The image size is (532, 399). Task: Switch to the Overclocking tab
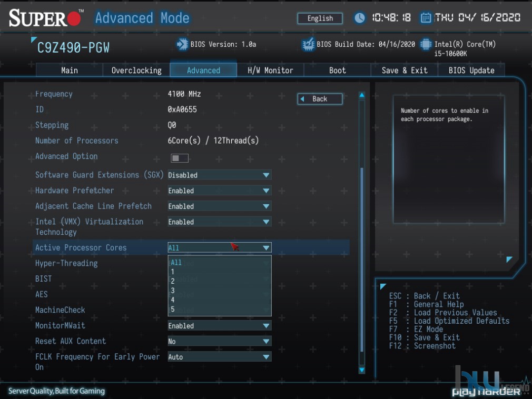tap(136, 70)
